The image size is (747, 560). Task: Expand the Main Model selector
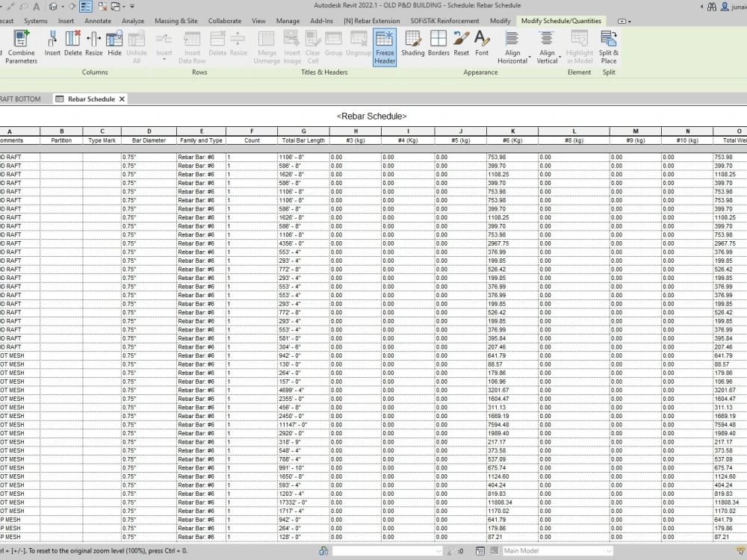pos(609,551)
